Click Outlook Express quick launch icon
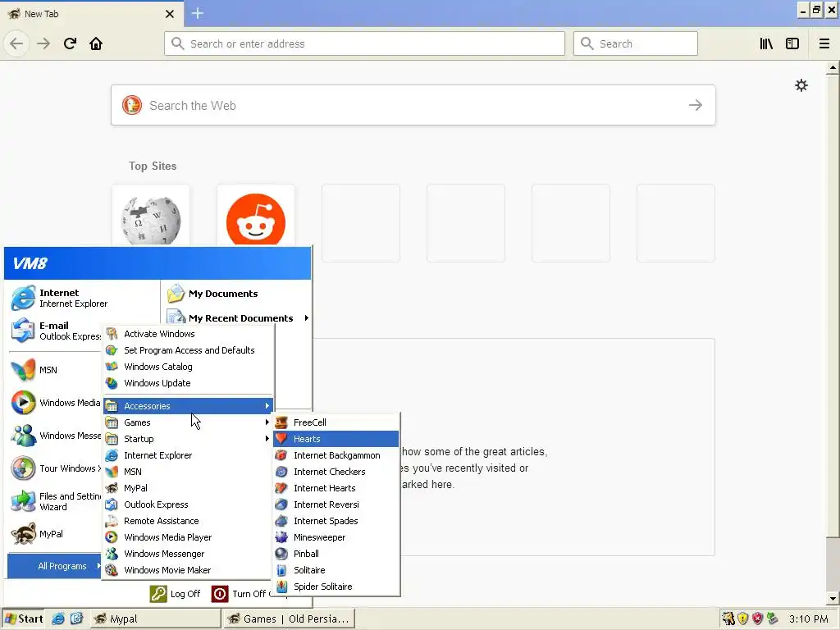This screenshot has height=630, width=840. coord(76,619)
